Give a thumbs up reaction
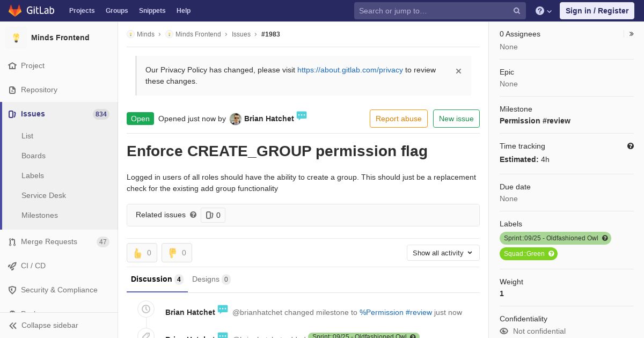The width and height of the screenshot is (644, 338). click(142, 253)
